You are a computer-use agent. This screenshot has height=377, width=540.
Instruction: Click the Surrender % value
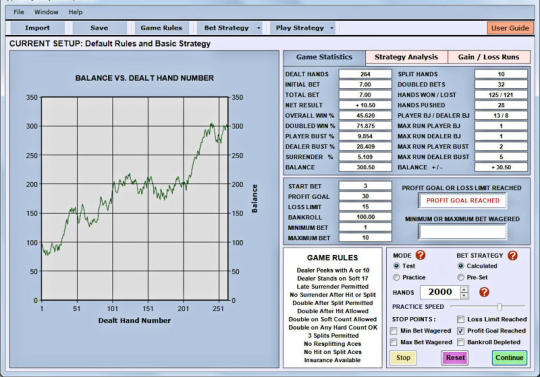(365, 157)
